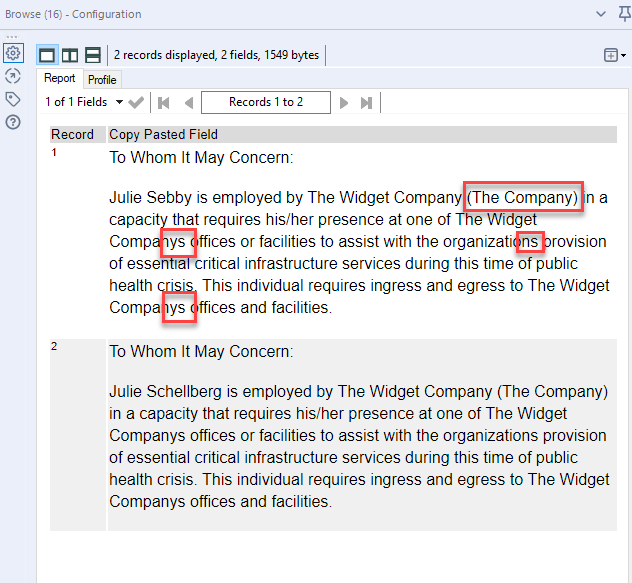Click the new window plus icon
Viewport: 632px width, 583px height.
(x=611, y=55)
